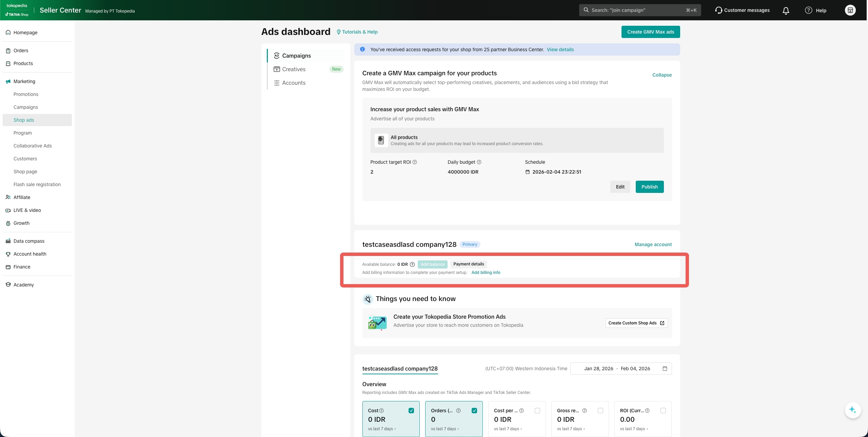The image size is (868, 437).
Task: Click the notification bell icon
Action: pyautogui.click(x=786, y=11)
